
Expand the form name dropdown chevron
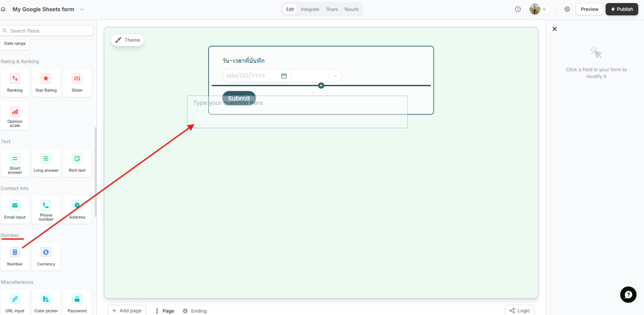[x=82, y=9]
